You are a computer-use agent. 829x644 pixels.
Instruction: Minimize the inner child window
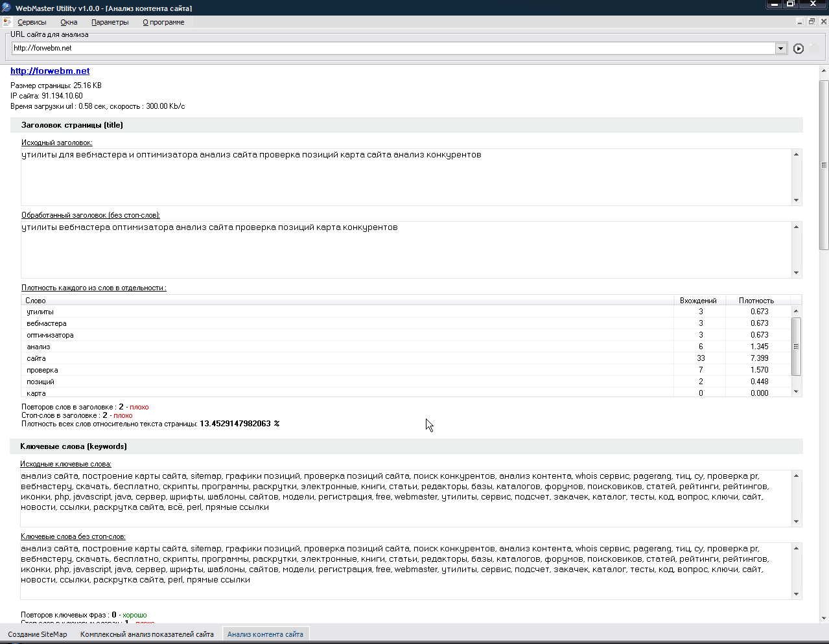800,22
